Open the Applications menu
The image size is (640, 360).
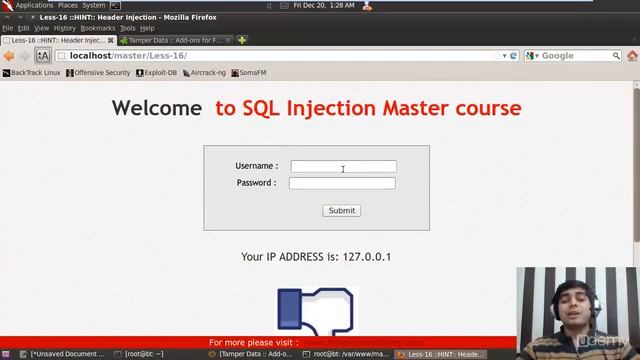pos(34,5)
